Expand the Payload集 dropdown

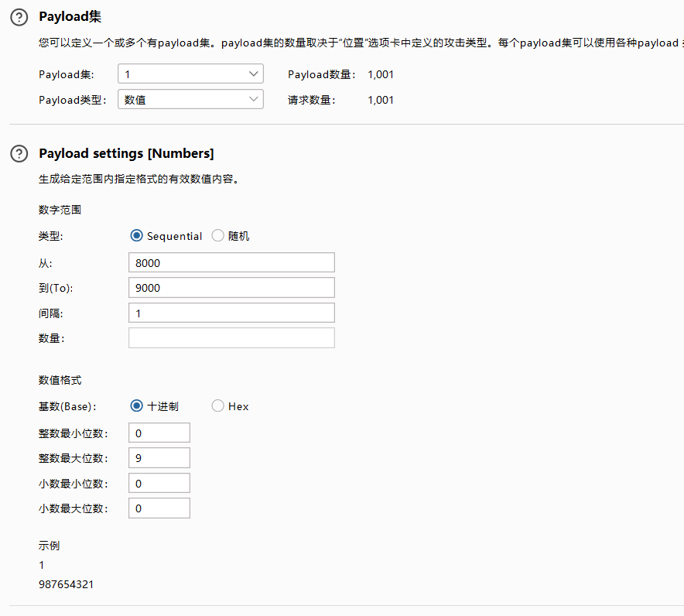click(x=190, y=74)
